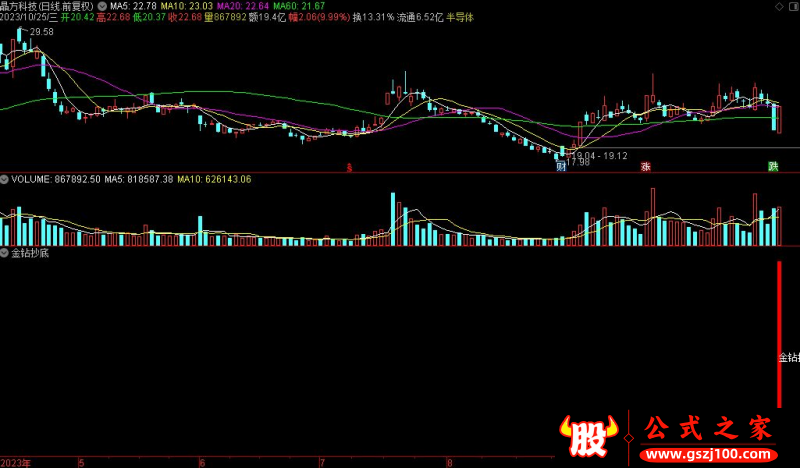Click the blue 财 marker on the chart

pyautogui.click(x=561, y=166)
